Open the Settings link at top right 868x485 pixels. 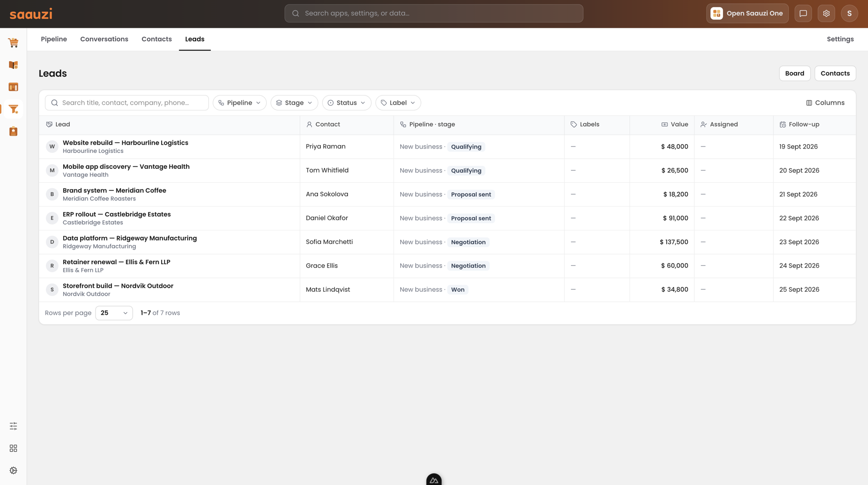tap(841, 39)
